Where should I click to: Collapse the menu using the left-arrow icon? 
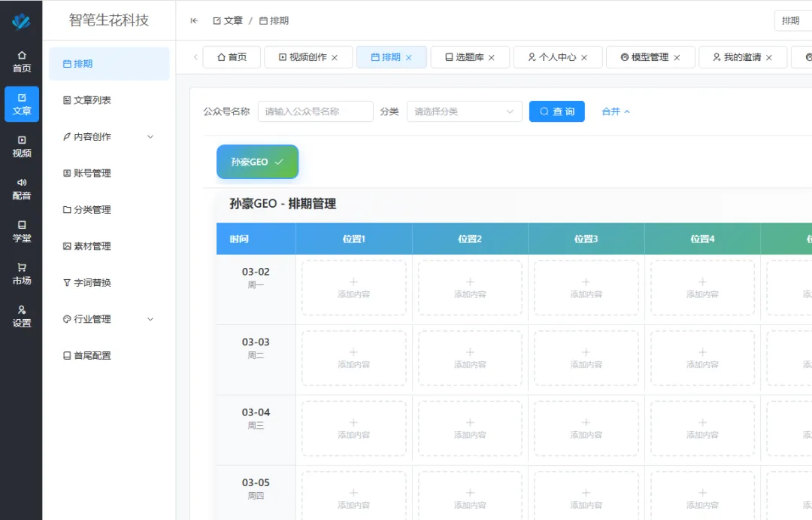coord(194,20)
